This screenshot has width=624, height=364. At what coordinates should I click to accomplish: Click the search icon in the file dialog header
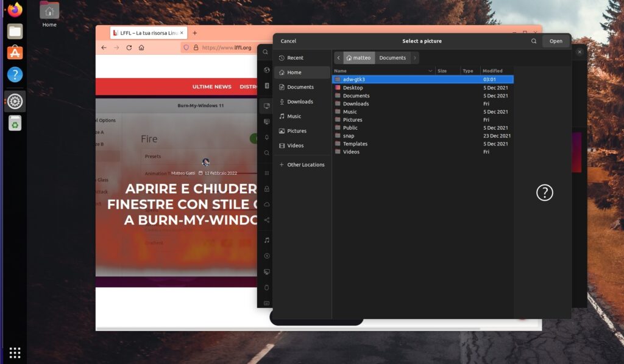point(534,41)
